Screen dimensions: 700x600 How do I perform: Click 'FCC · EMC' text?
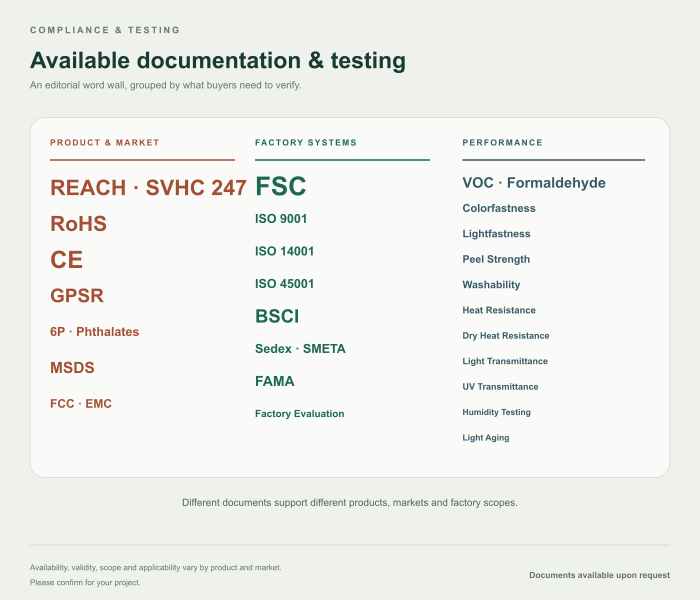point(81,403)
